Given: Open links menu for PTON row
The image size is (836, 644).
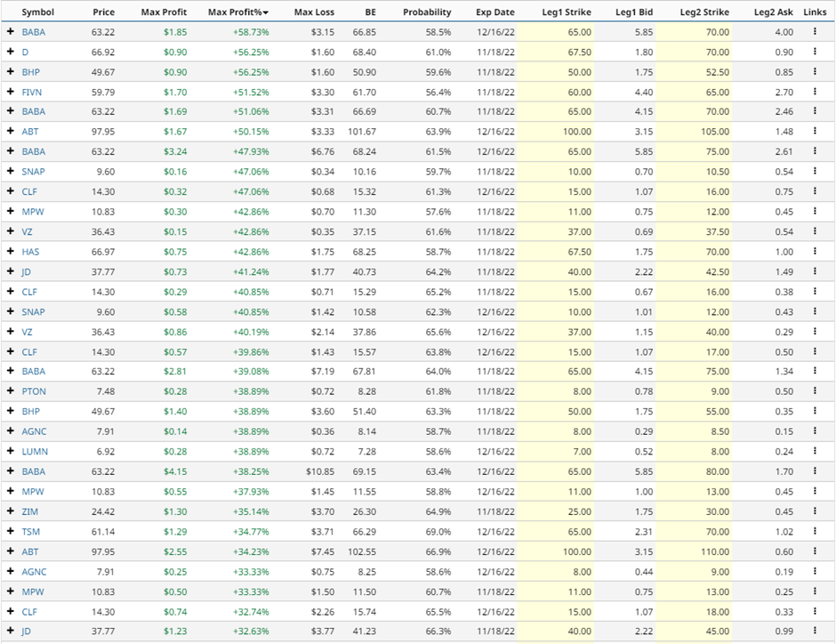Looking at the screenshot, I should click(815, 391).
